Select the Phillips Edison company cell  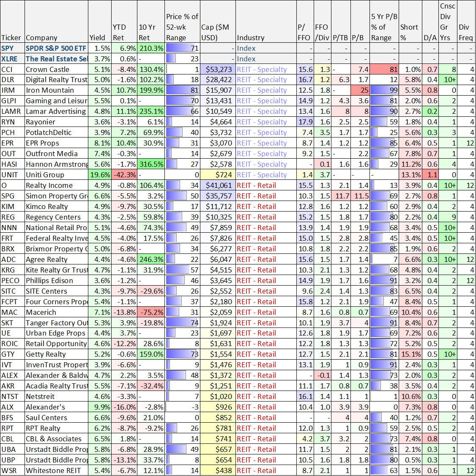coord(57,281)
